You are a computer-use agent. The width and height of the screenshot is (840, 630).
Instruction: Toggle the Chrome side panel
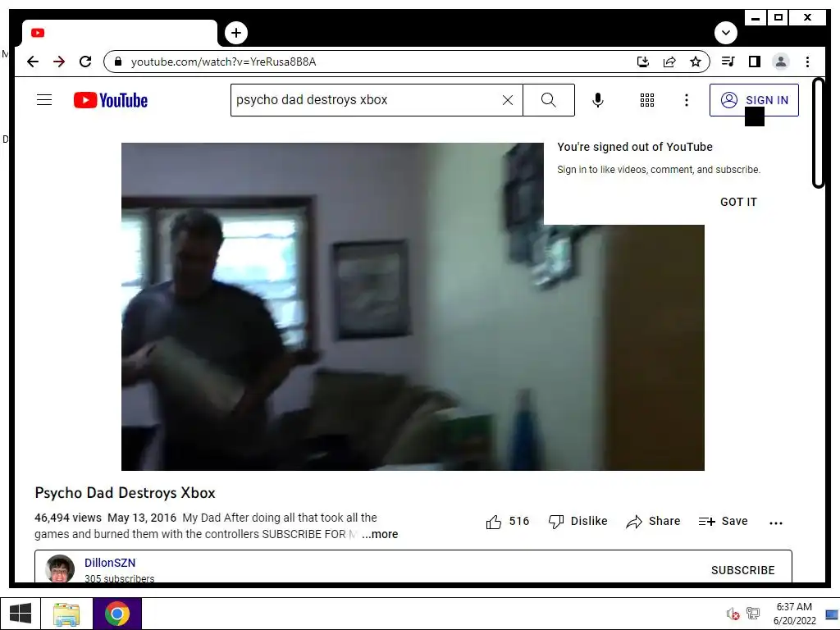[x=755, y=62]
